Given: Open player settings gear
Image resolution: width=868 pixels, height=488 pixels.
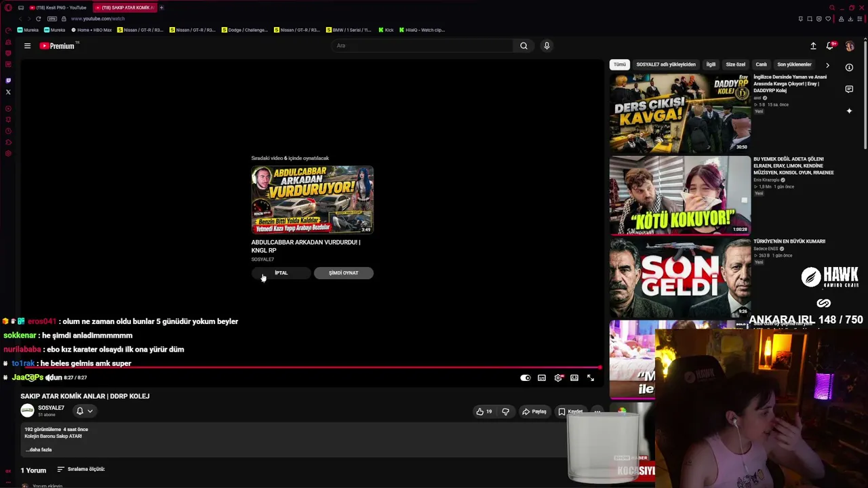Looking at the screenshot, I should click(558, 378).
